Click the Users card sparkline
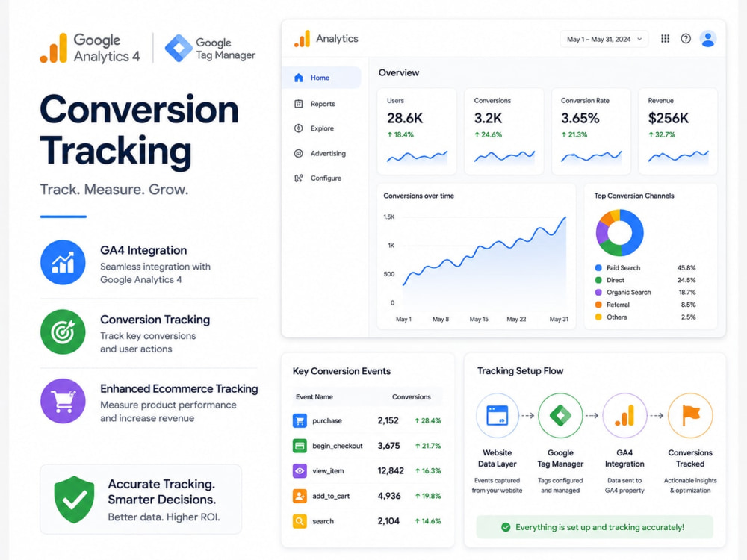747x560 pixels. click(417, 156)
